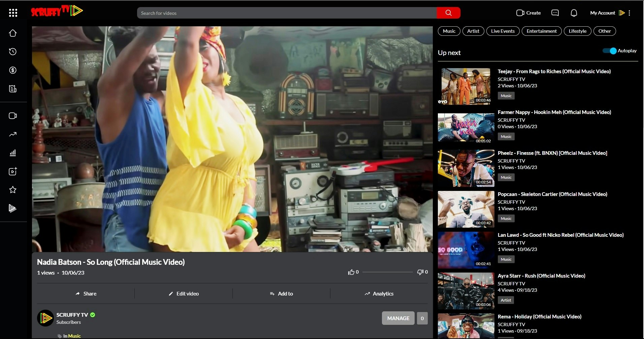This screenshot has height=339, width=644.
Task: Open Pheelz Finesse video thumbnail
Action: tap(466, 168)
